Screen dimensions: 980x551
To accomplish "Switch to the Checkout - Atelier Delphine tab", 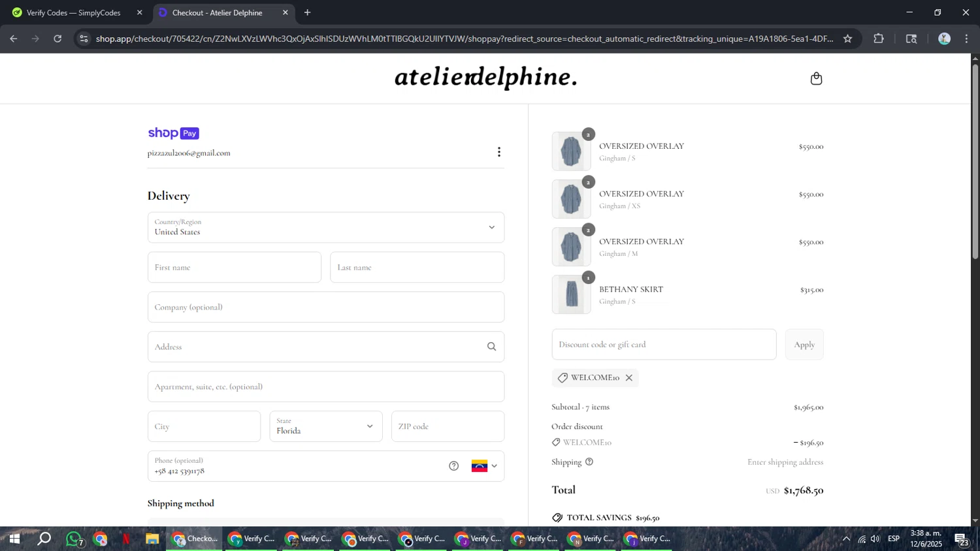I will pos(224,12).
